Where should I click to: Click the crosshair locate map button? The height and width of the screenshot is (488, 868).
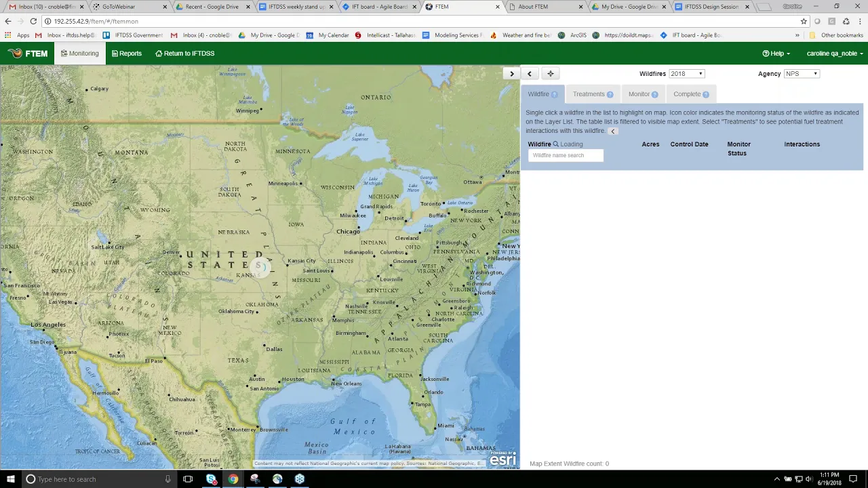point(551,74)
